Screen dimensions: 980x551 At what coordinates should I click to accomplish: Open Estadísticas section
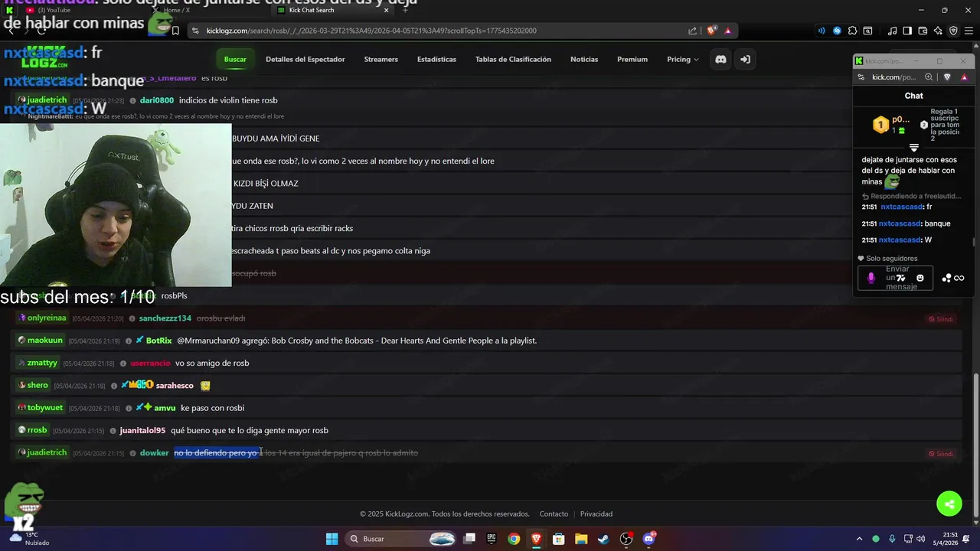(x=436, y=59)
